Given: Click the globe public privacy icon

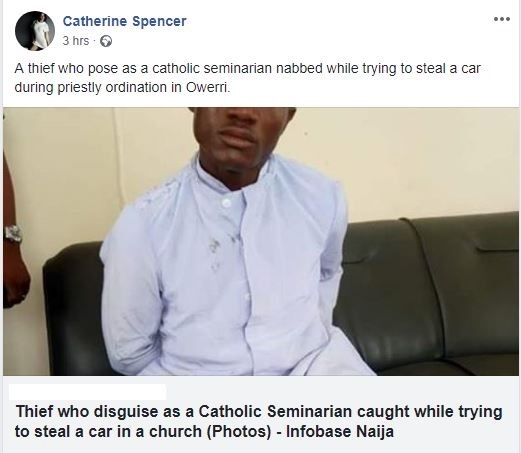Looking at the screenshot, I should click(106, 41).
